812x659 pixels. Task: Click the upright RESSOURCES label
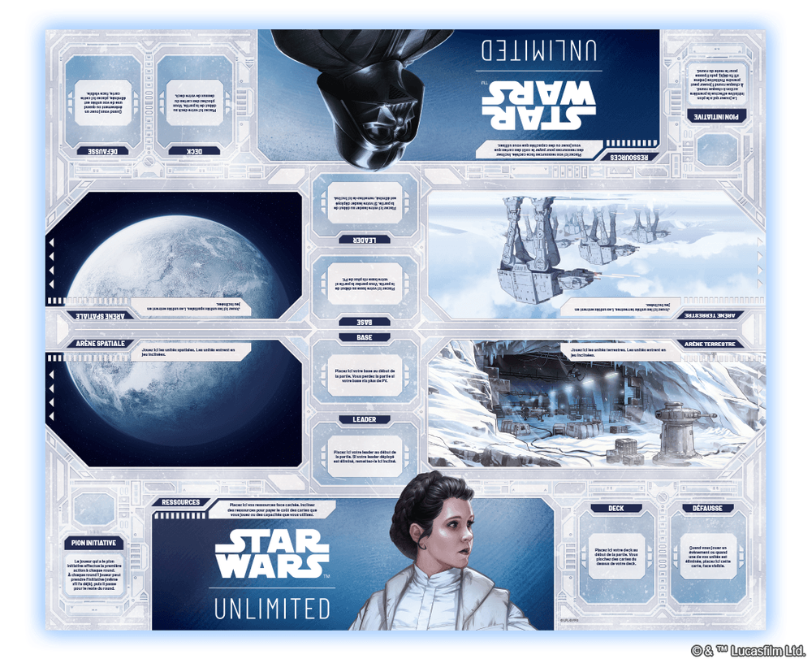coord(181,502)
